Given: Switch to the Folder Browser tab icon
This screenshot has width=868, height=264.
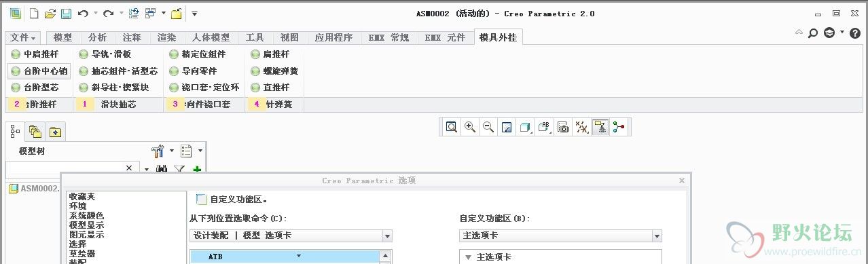Looking at the screenshot, I should 35,132.
